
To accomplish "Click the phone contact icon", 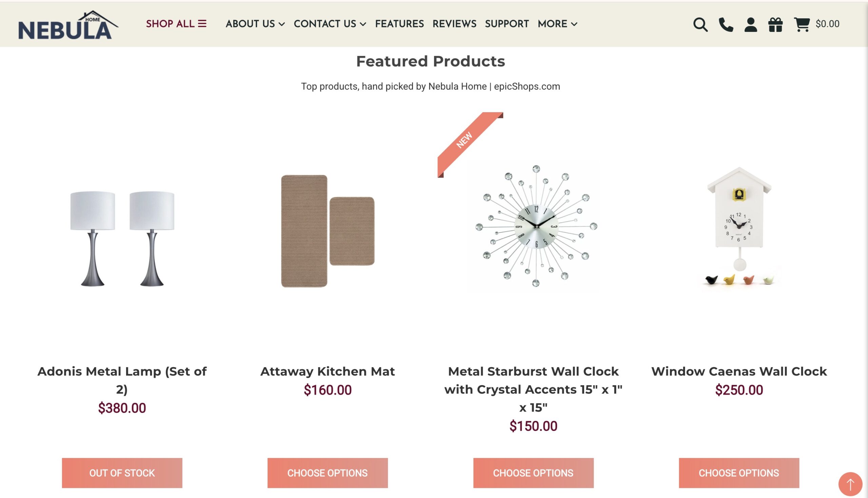I will coord(726,25).
